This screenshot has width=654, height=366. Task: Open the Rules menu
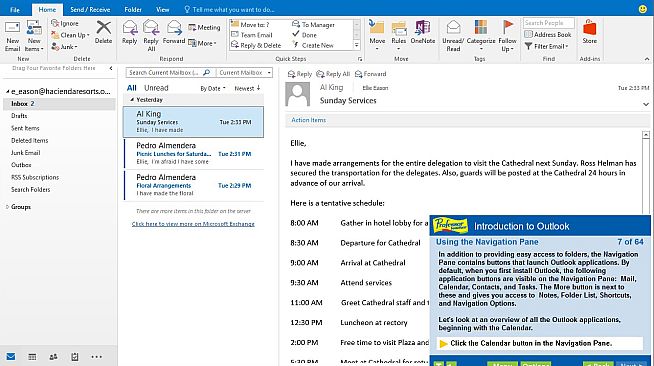pos(398,36)
